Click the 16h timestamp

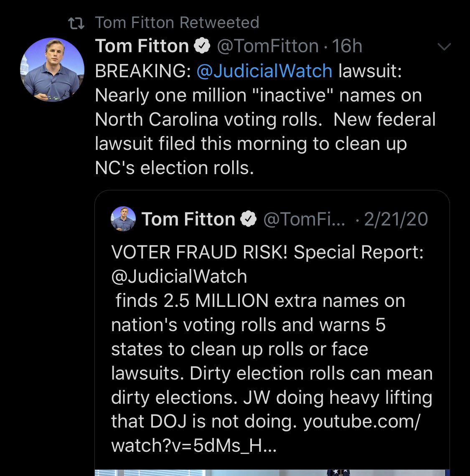(347, 46)
